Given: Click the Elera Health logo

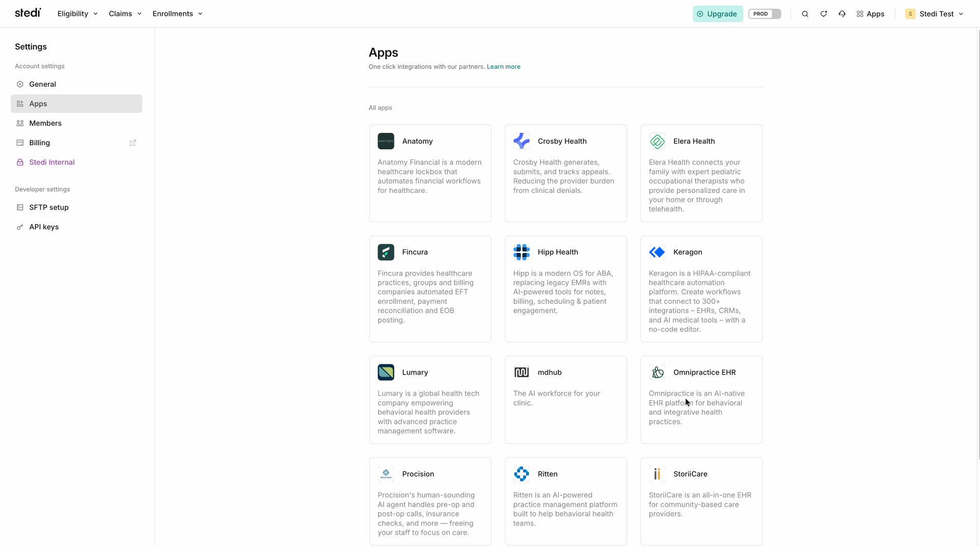Looking at the screenshot, I should (x=657, y=141).
